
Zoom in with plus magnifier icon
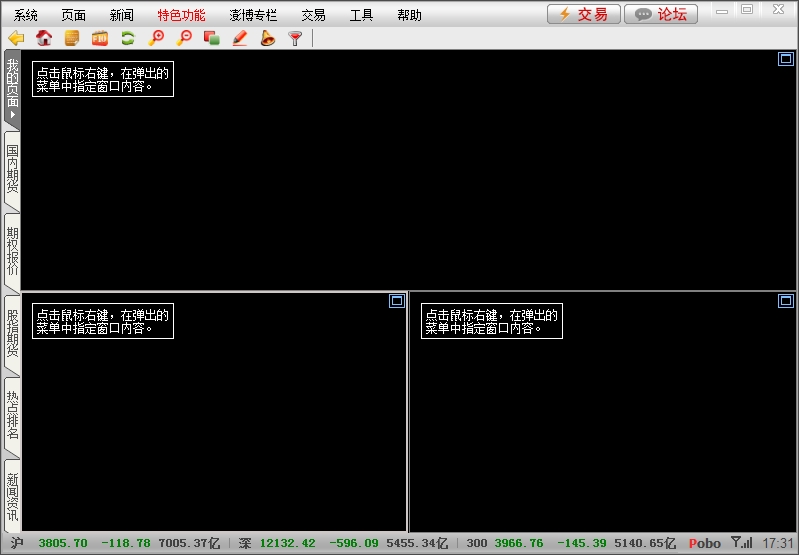point(156,38)
